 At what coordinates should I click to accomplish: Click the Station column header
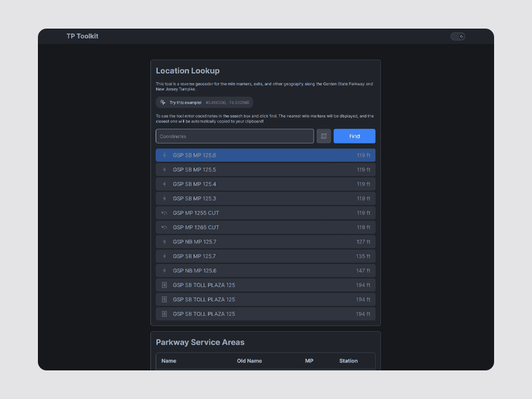[x=348, y=360]
